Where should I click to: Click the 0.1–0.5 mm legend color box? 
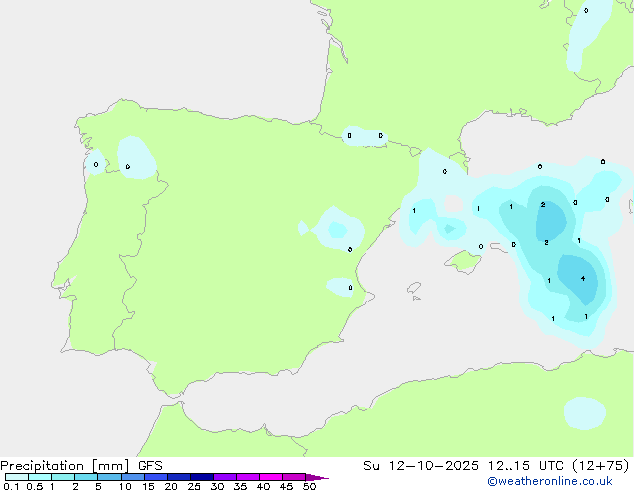[17, 477]
